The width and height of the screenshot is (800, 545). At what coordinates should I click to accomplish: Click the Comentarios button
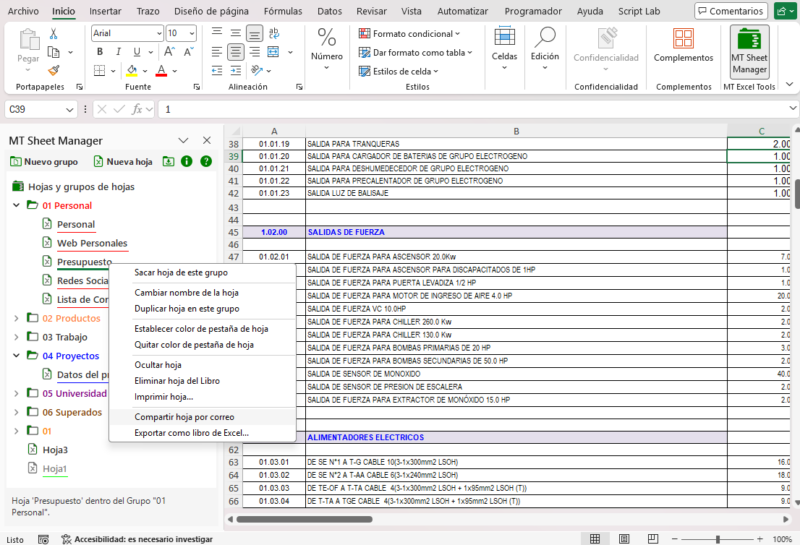[731, 11]
